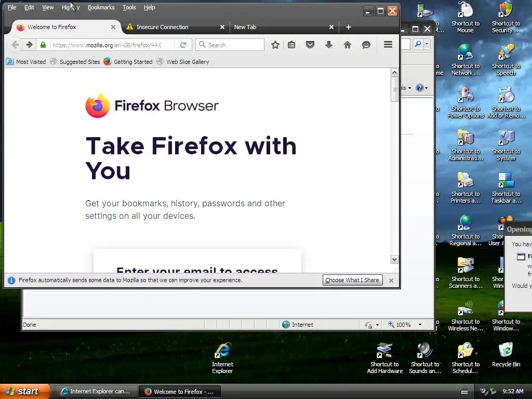
Task: Open Web Slice Gallery bookmark
Action: tap(183, 62)
